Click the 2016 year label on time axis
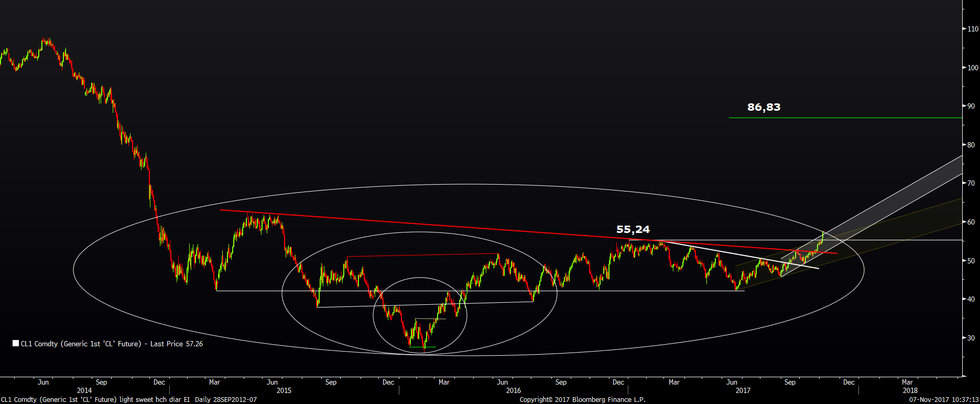Screen dimensions: 980x404 coord(514,390)
